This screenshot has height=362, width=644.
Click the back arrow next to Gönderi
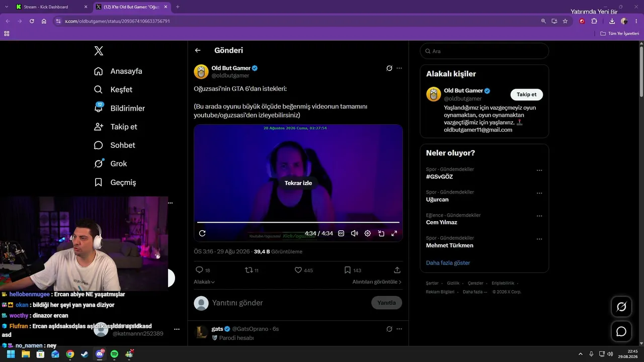tap(198, 50)
